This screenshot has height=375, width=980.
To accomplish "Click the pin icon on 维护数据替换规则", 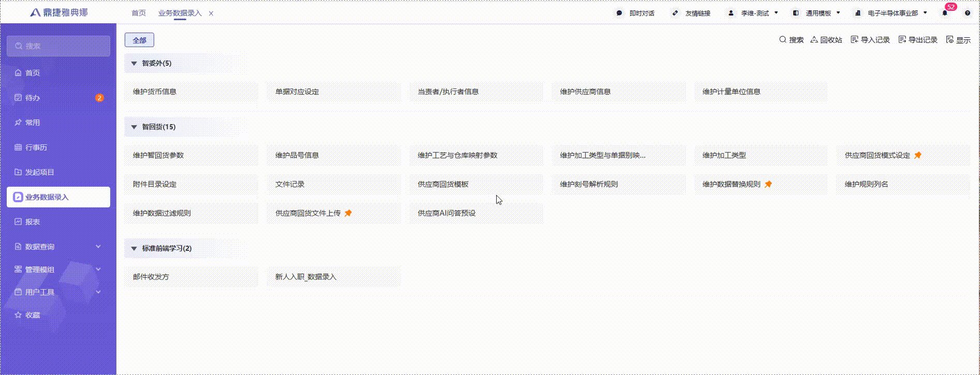I will pos(768,184).
